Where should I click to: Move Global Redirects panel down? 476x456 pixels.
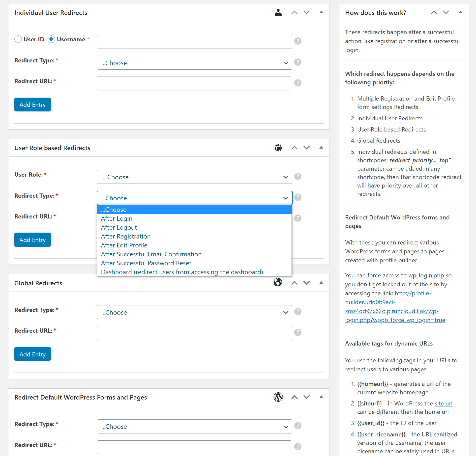[307, 283]
